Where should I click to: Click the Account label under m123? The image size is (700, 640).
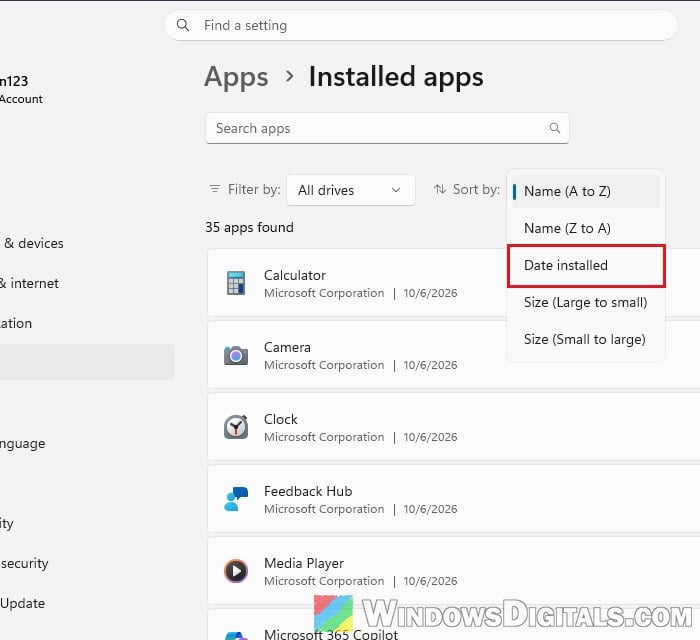(x=21, y=99)
